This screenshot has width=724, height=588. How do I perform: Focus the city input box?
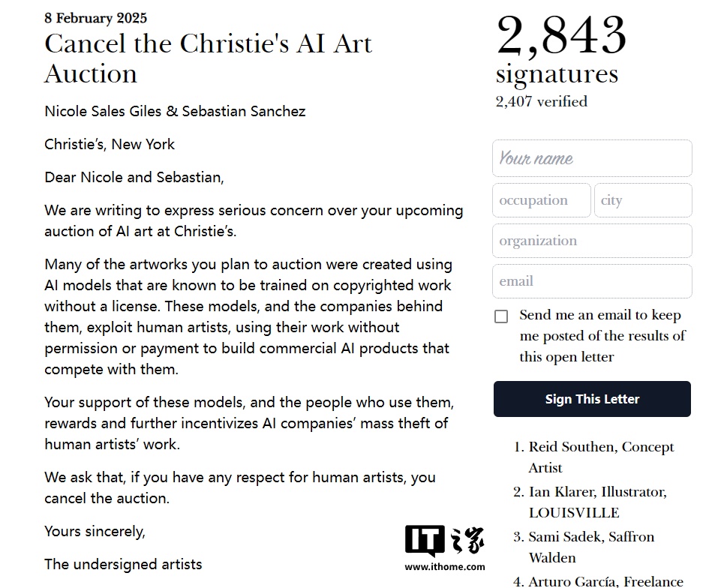click(x=643, y=200)
